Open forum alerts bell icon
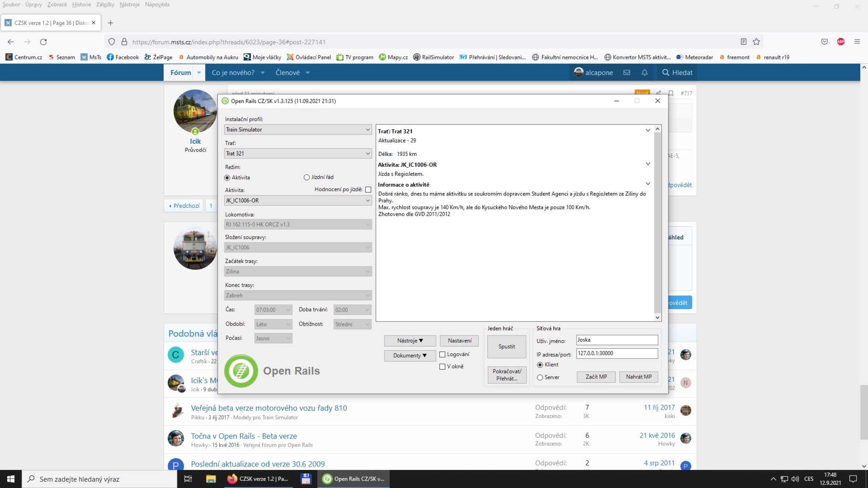The image size is (868, 488). (644, 72)
